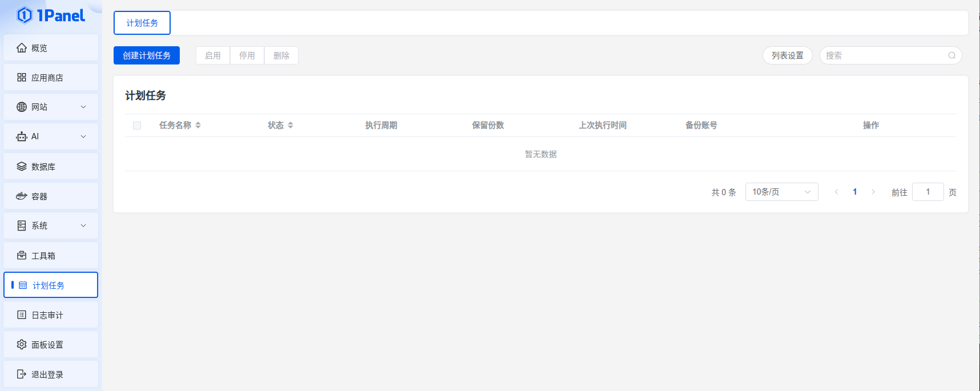Go to previous page arrow
Screen dimensions: 980x391
point(837,192)
